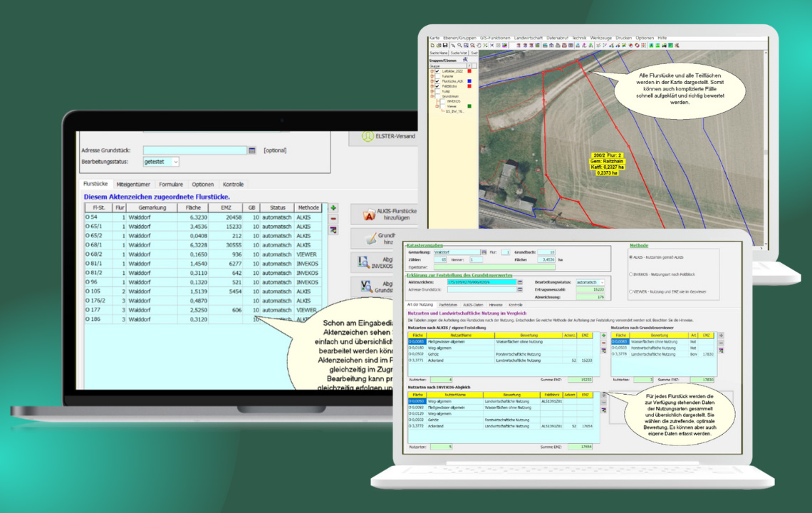Image resolution: width=812 pixels, height=513 pixels.
Task: Open Werkzeuge menu in GIS window
Action: click(600, 38)
